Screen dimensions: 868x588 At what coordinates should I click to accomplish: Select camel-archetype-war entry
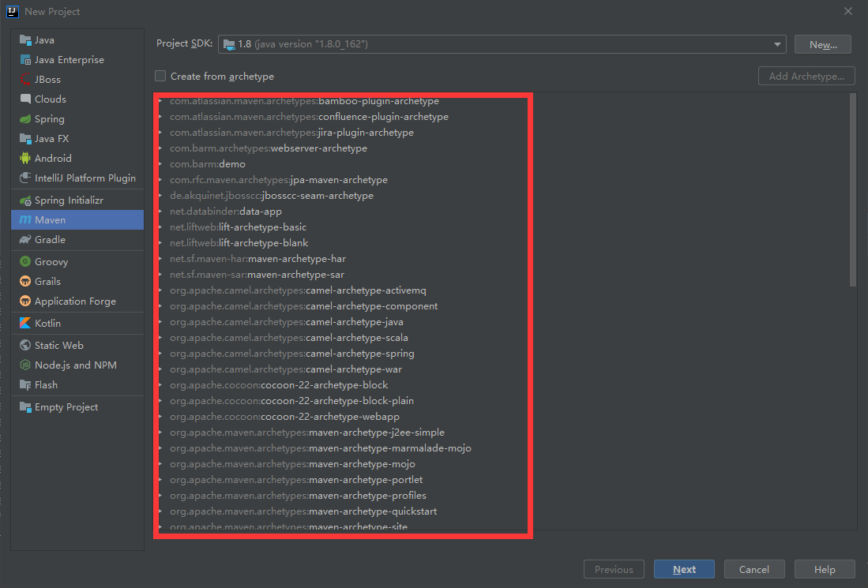(x=286, y=369)
